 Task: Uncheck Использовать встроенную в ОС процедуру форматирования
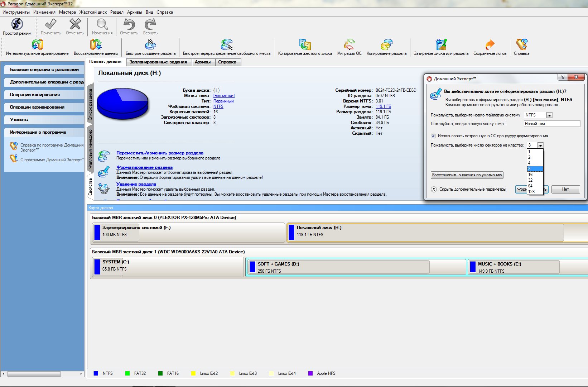coord(433,136)
